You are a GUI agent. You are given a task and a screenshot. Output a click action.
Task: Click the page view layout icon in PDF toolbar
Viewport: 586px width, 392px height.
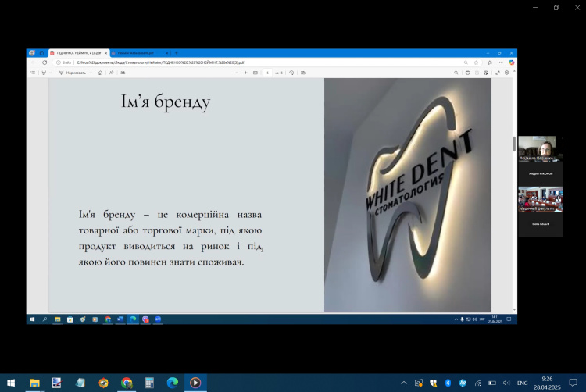[303, 73]
